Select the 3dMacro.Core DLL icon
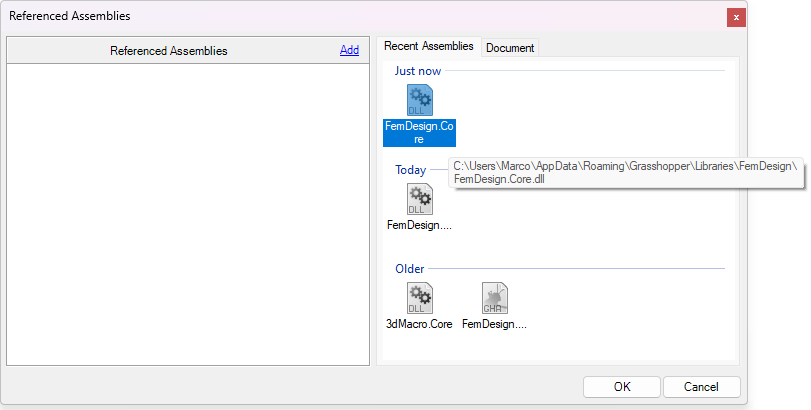The width and height of the screenshot is (811, 410). [x=420, y=298]
